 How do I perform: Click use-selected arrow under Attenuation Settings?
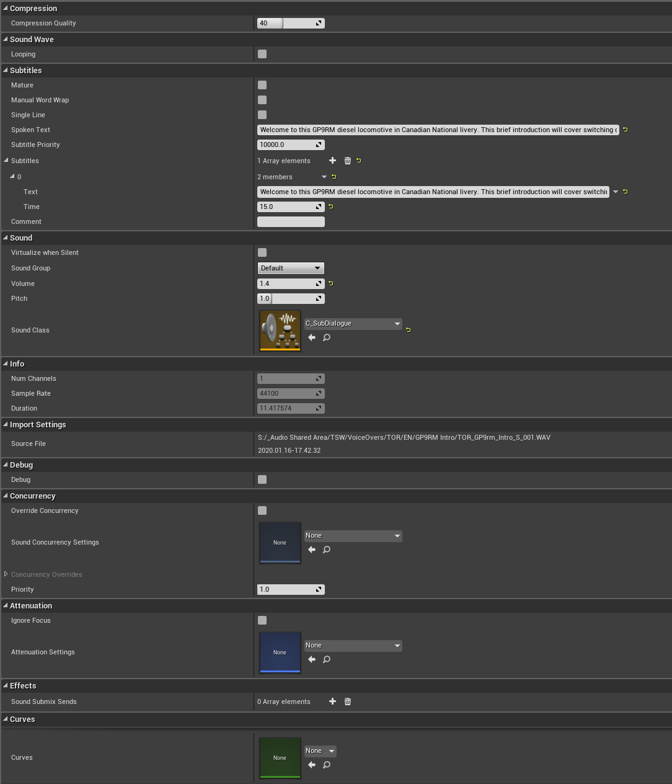[x=312, y=659]
